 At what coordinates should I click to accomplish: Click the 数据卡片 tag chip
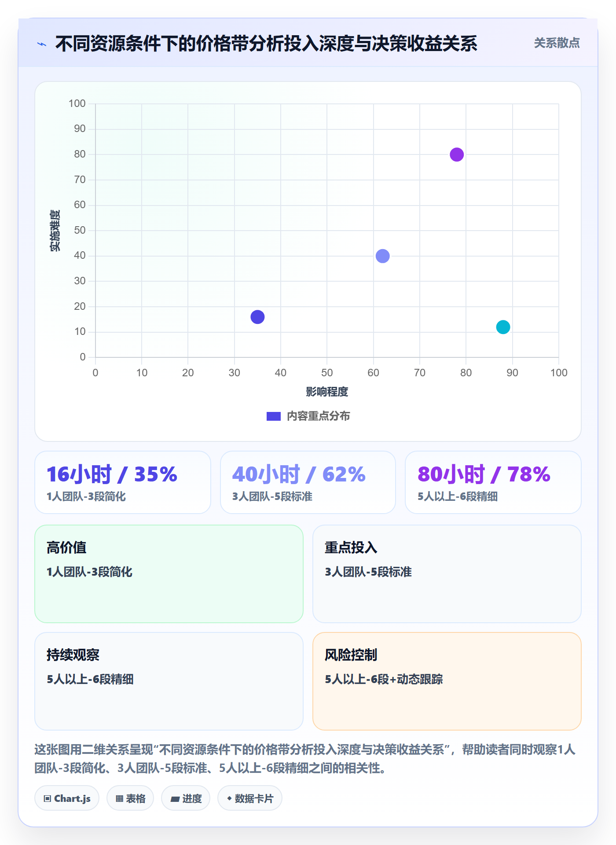pyautogui.click(x=250, y=798)
